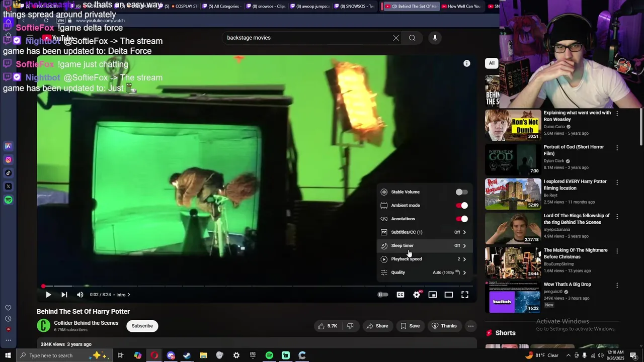Open File Explorer from the taskbar
The width and height of the screenshot is (644, 362).
203,355
